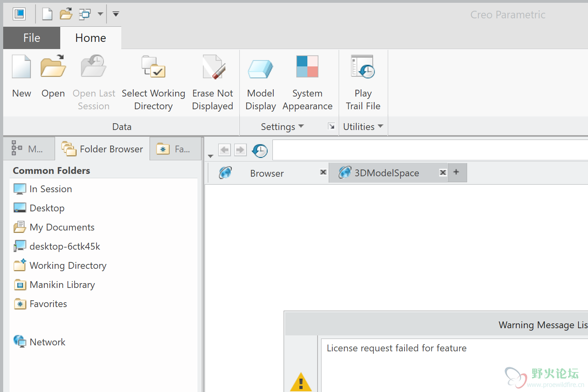Open Model Display settings
The image size is (588, 392).
pyautogui.click(x=260, y=83)
